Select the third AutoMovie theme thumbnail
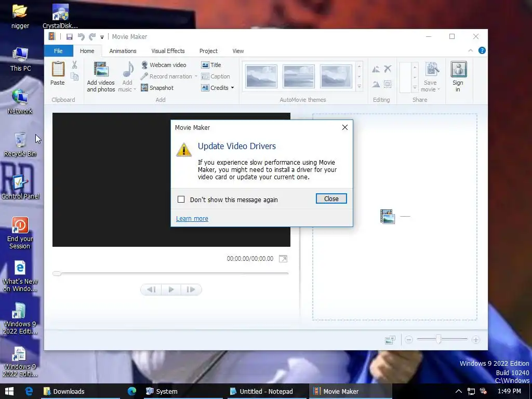 tap(336, 76)
